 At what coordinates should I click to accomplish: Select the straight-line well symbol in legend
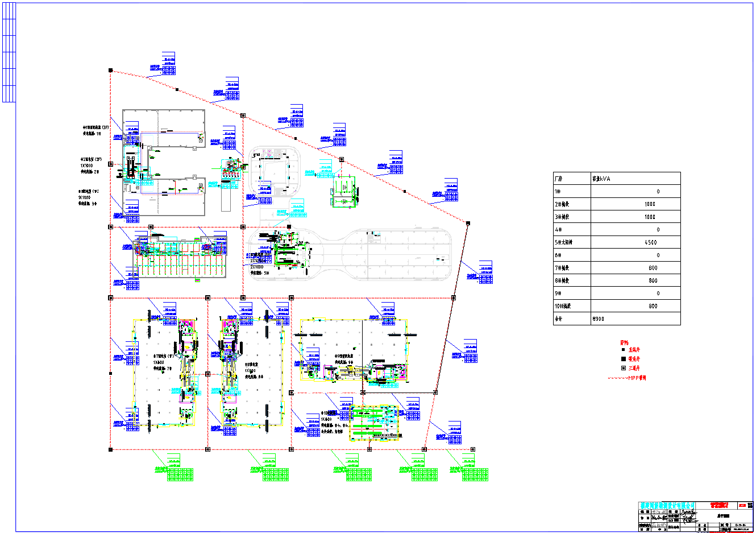point(624,350)
